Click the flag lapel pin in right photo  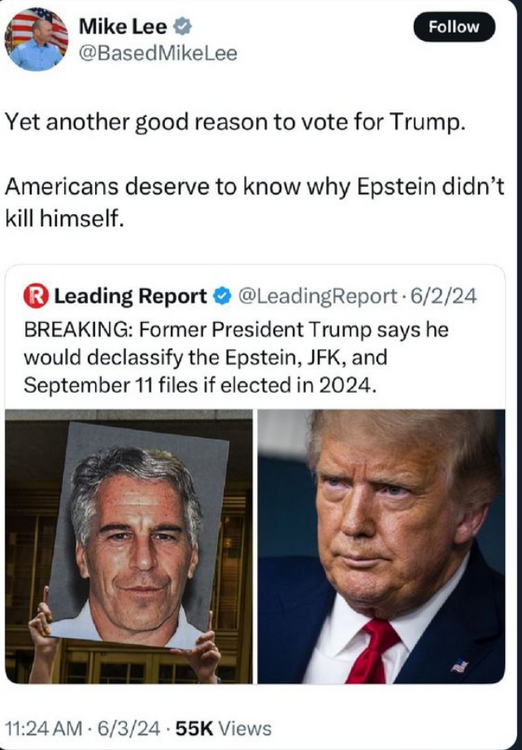[459, 665]
